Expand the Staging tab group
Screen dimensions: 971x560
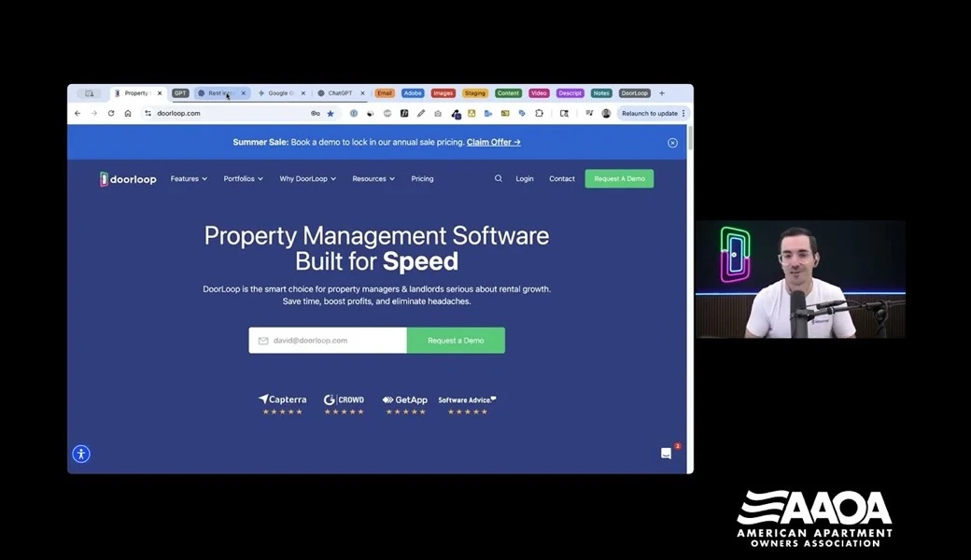475,93
